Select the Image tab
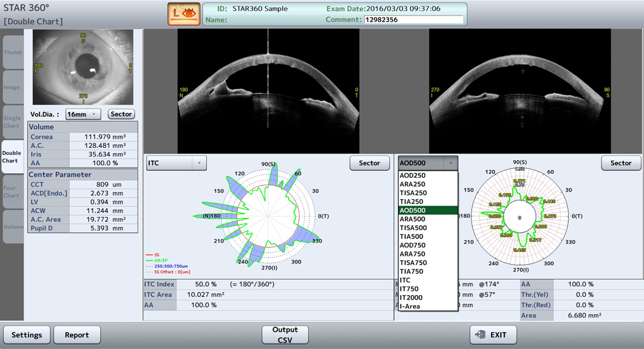This screenshot has width=644, height=349. pyautogui.click(x=12, y=88)
